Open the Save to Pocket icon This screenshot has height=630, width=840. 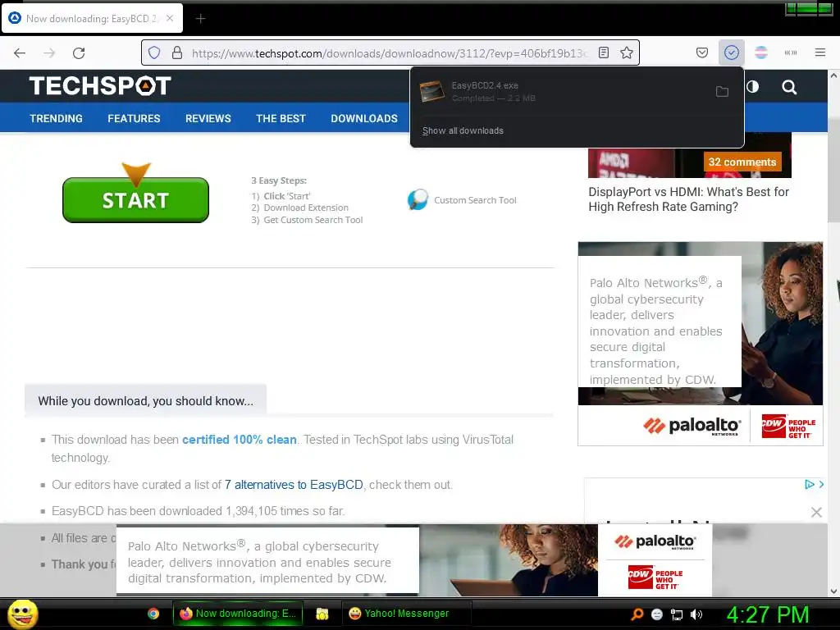[702, 52]
